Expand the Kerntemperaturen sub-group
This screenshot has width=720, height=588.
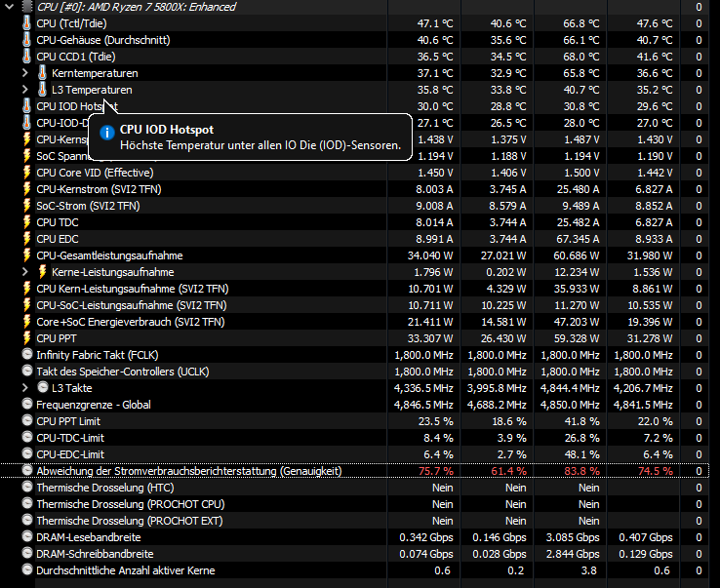(x=25, y=73)
